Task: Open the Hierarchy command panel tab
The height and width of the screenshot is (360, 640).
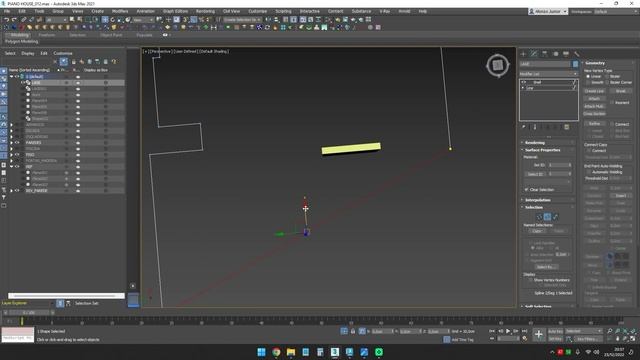Action: [544, 54]
